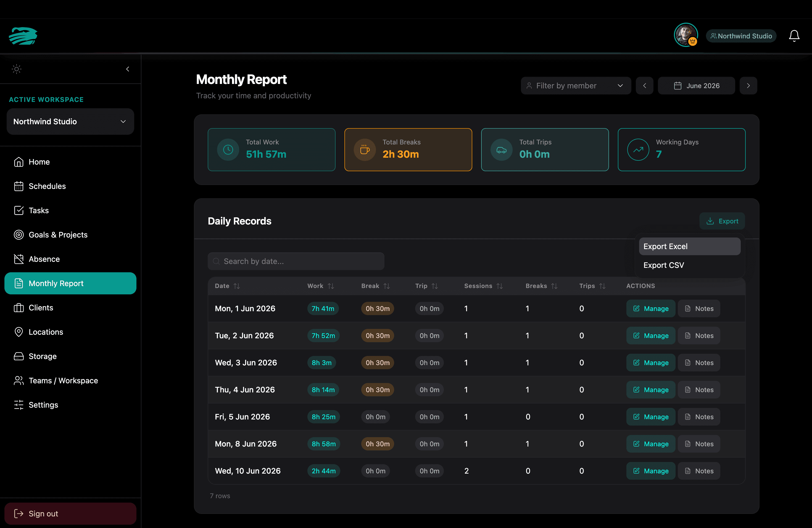Open Notes for Fri, 5 Jun 2026
Screen dimensions: 812x528
click(x=699, y=417)
